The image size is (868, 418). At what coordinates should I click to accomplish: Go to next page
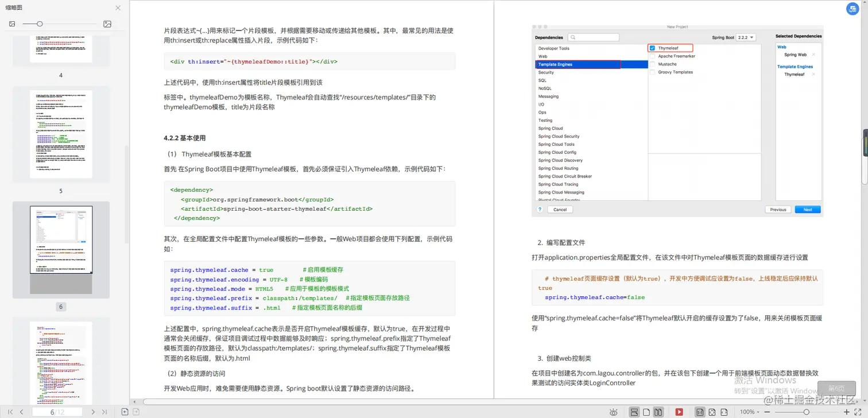tap(93, 412)
